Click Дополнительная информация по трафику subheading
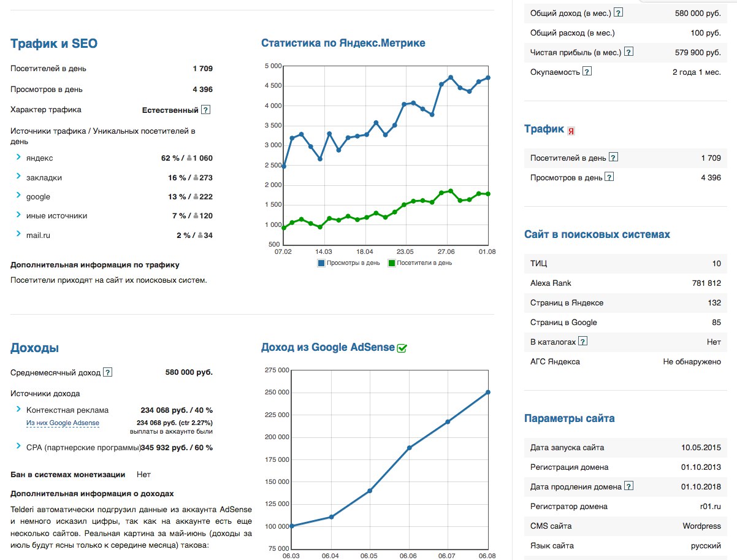The image size is (737, 560). pyautogui.click(x=95, y=265)
